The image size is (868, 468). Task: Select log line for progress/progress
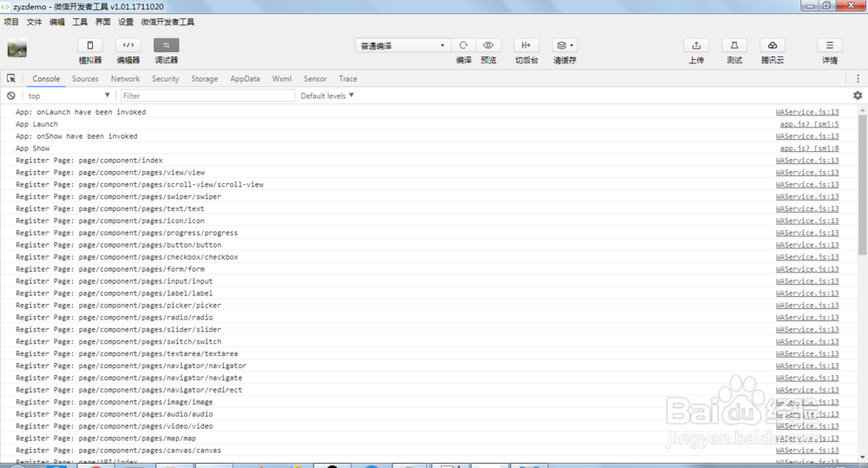[x=127, y=234]
